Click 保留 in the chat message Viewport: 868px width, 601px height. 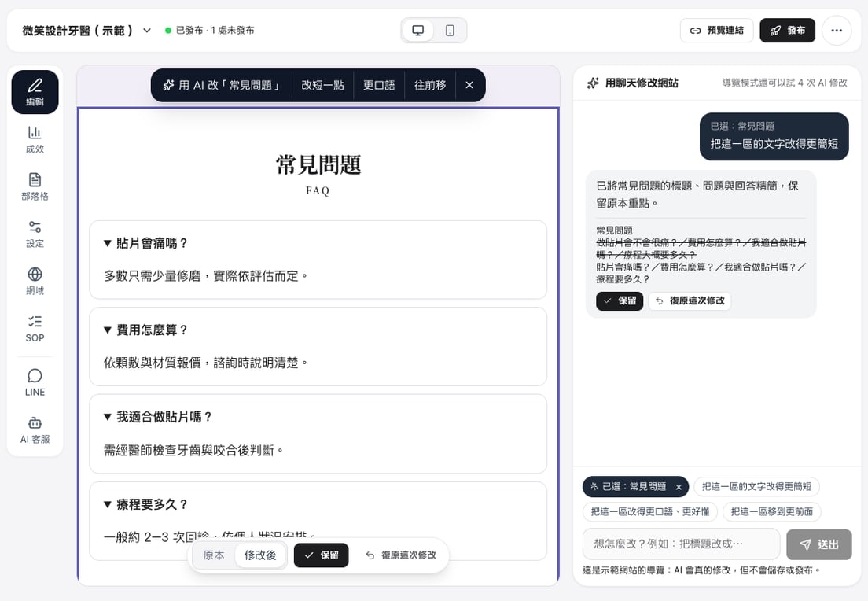coord(620,300)
